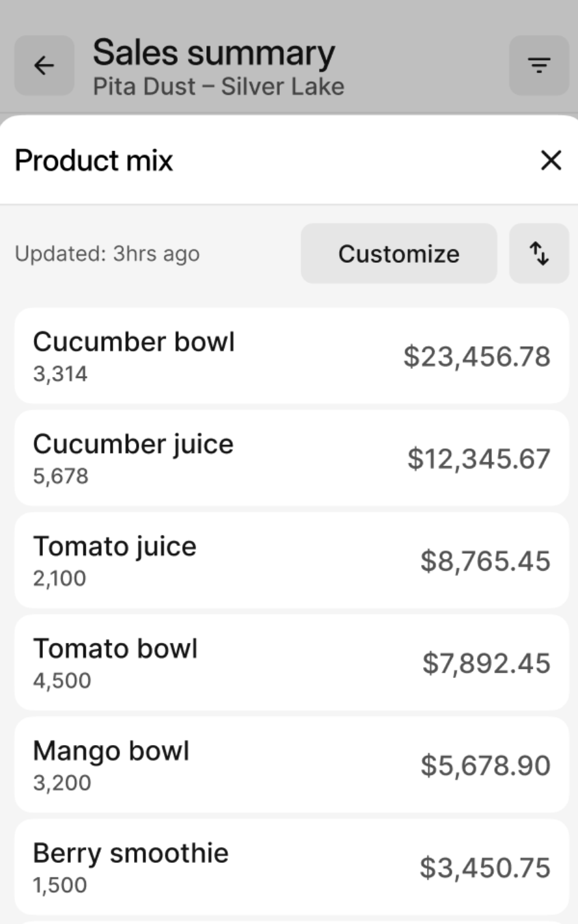578x924 pixels.
Task: Click the $3,450.75 amount
Action: 485,867
